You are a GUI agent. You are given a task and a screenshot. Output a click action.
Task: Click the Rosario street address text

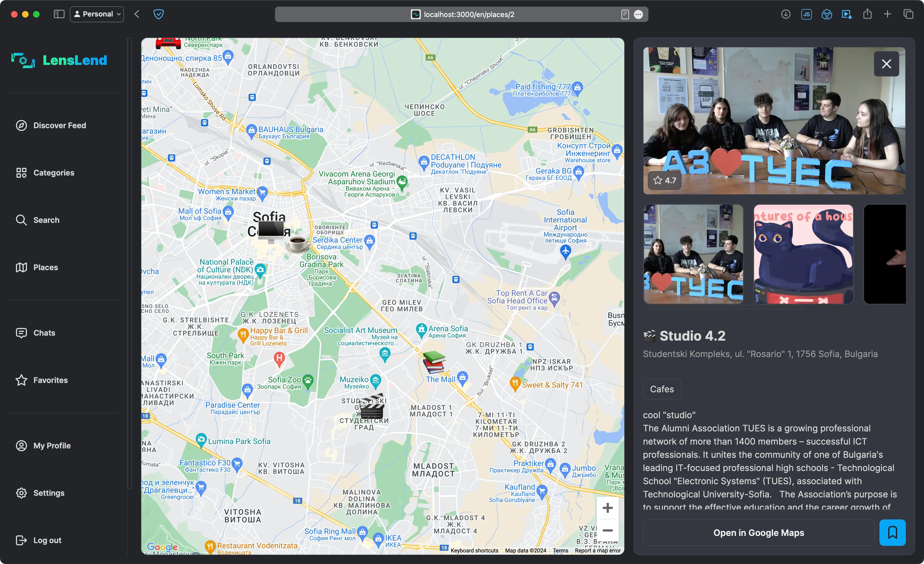coord(760,354)
